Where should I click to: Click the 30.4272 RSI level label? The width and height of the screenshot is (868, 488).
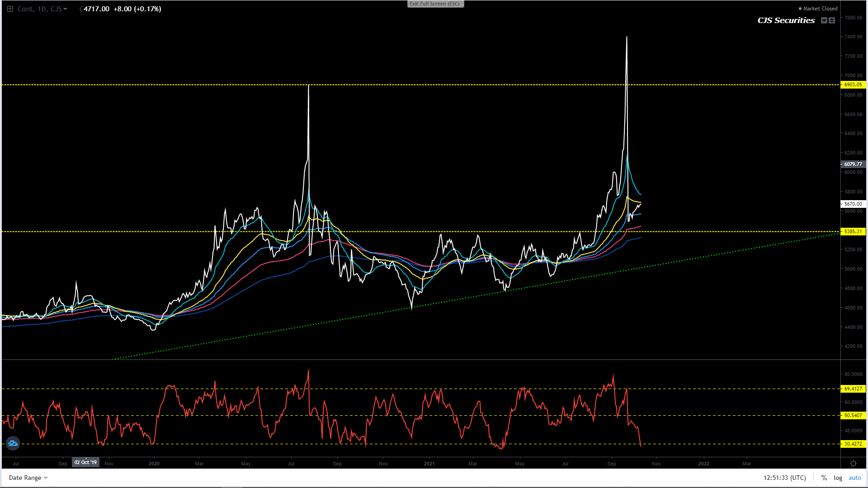tap(853, 444)
